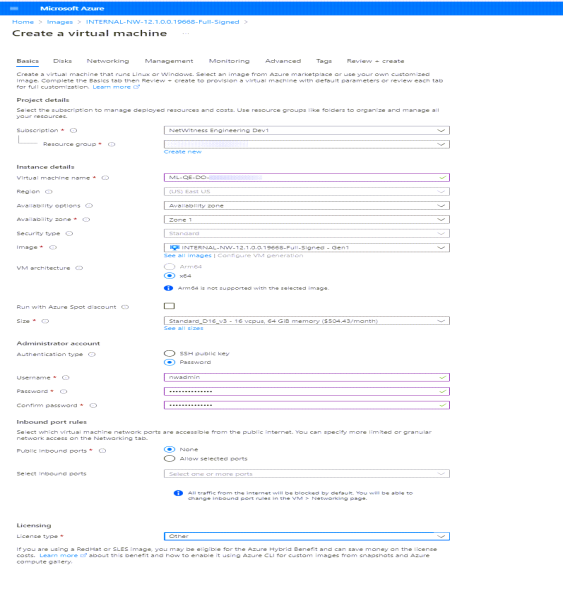This screenshot has width=563, height=592.
Task: Open the Monitoring tab
Action: pyautogui.click(x=229, y=61)
